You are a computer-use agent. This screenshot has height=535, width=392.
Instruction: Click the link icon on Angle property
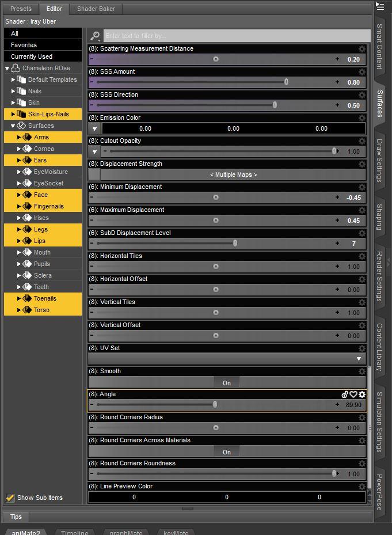pyautogui.click(x=345, y=394)
